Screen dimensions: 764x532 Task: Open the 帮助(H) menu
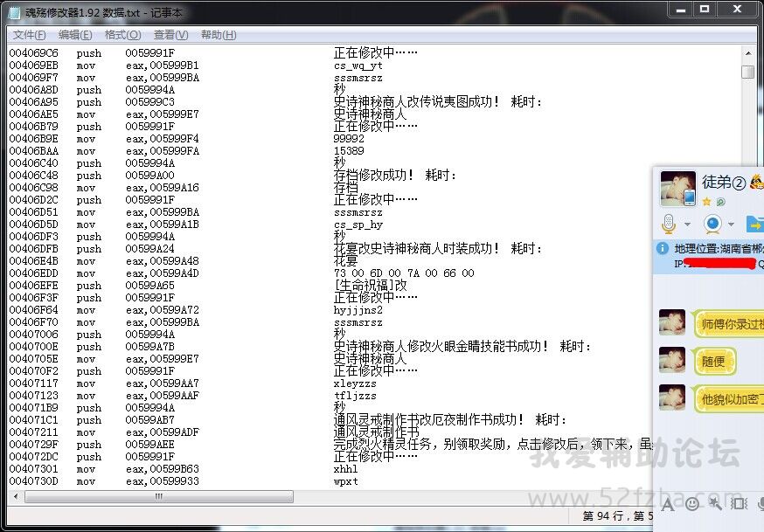(x=219, y=35)
